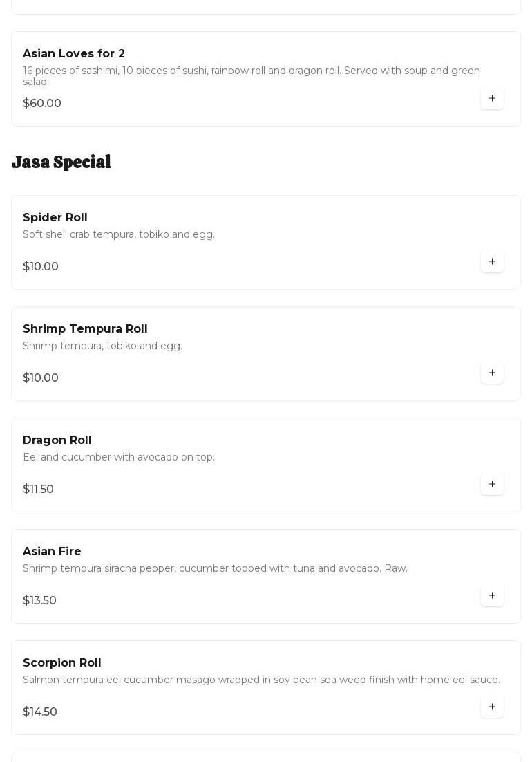Select the $60.00 price of Asian Loves
Screen dimensions: 532x762
(x=42, y=104)
